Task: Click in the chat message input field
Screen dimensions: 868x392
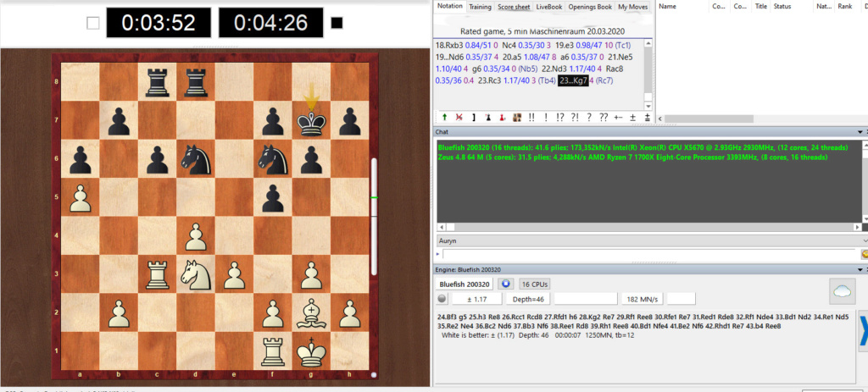Action: coord(648,254)
